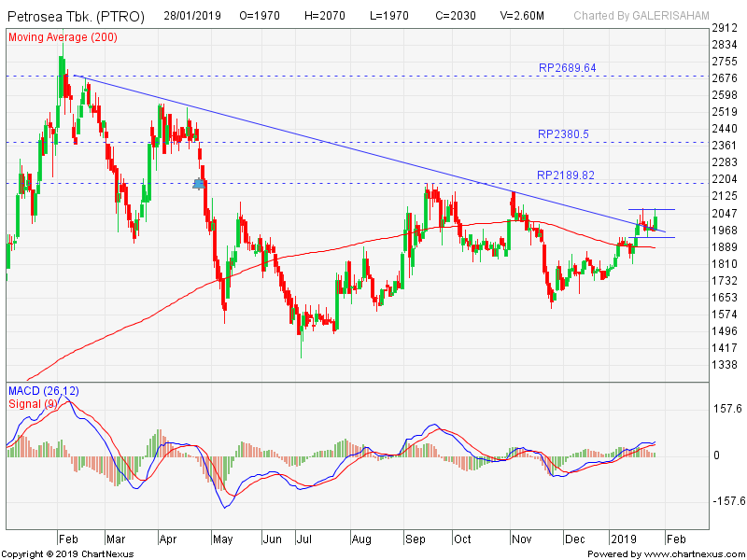The width and height of the screenshot is (747, 560).
Task: Click the Jul label on the time axis
Action: (303, 539)
